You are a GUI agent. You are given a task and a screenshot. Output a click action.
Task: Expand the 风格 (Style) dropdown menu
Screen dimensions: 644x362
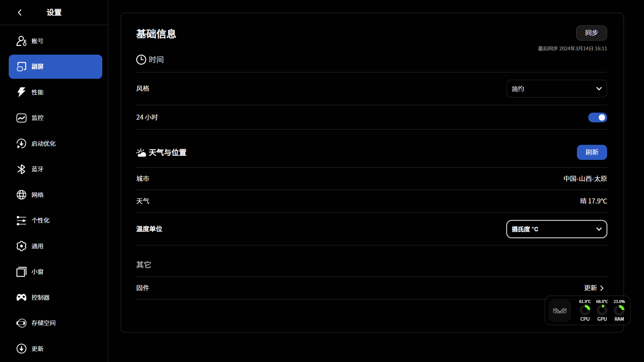556,88
